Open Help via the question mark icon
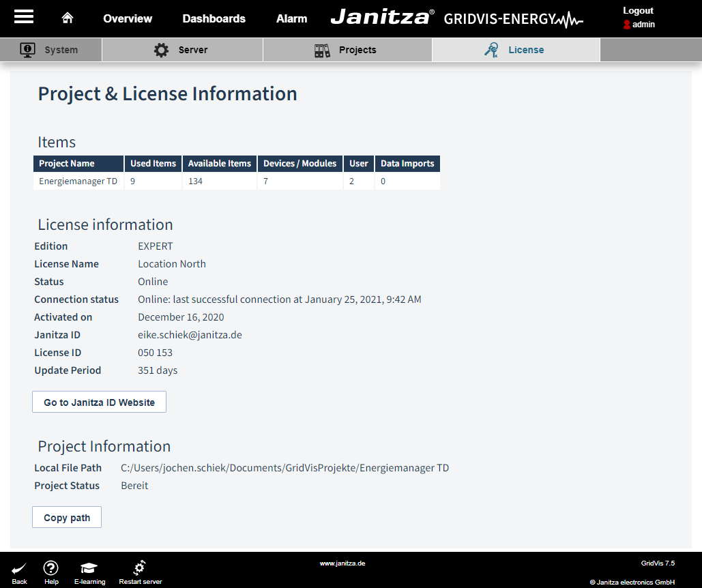The image size is (702, 588). (51, 569)
